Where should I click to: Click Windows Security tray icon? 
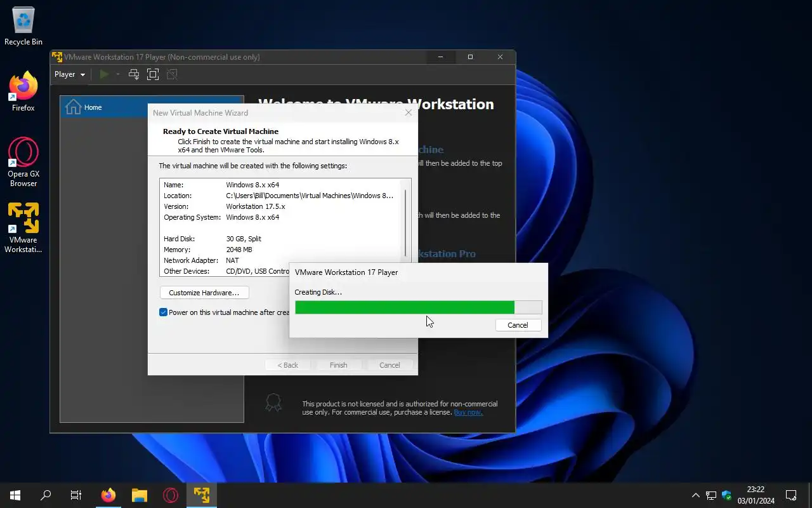727,495
